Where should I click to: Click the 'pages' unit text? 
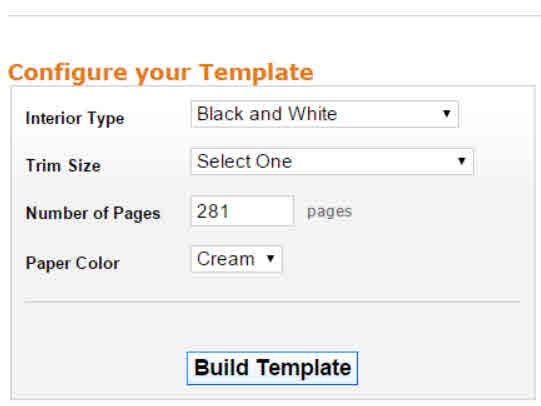(329, 211)
